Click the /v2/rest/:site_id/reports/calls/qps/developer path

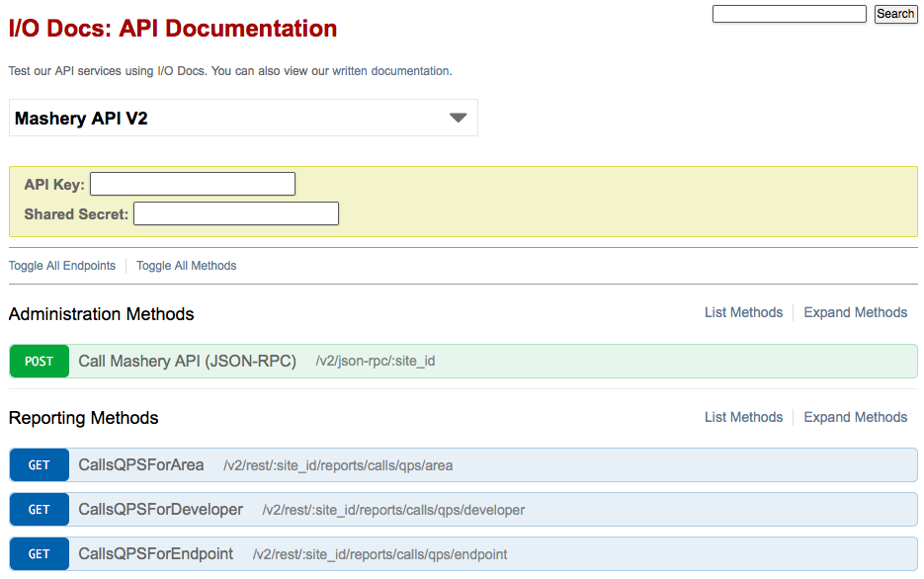393,510
